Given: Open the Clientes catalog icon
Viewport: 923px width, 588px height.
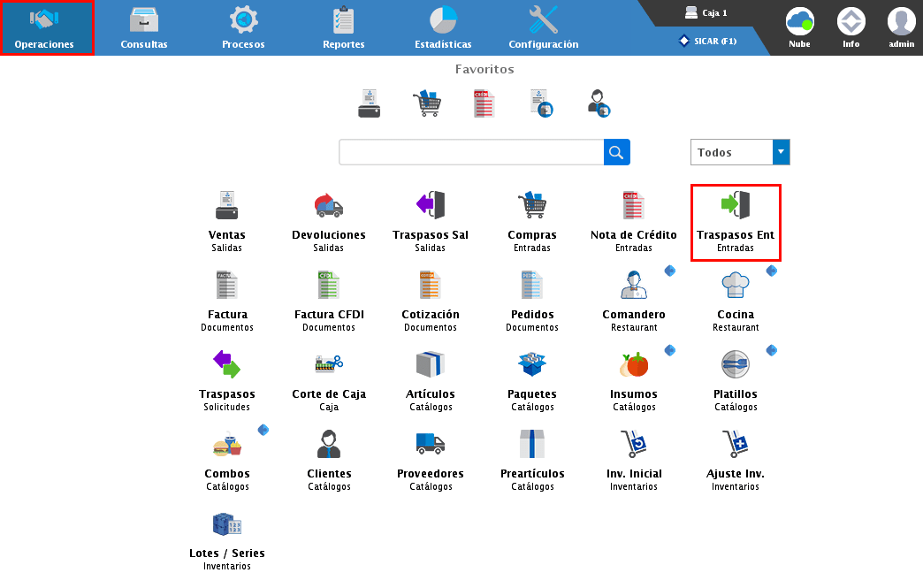Looking at the screenshot, I should 329,444.
